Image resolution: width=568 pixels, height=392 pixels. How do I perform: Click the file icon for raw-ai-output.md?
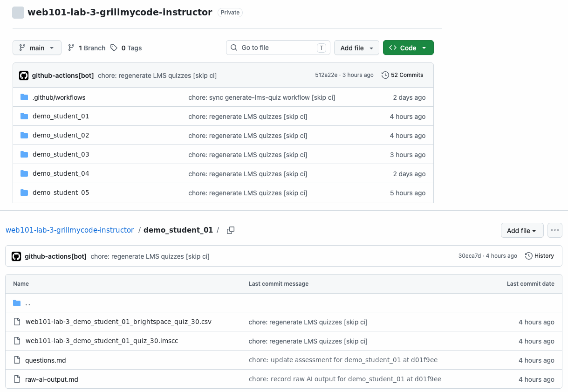coord(17,379)
